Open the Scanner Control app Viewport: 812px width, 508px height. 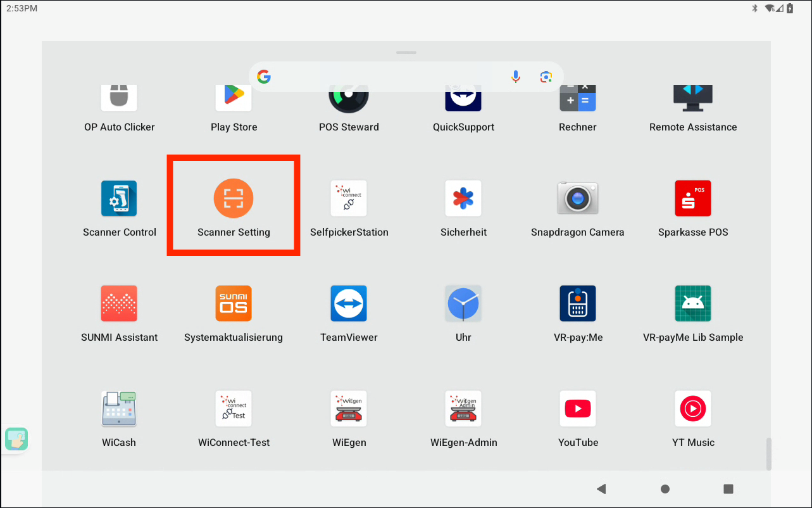click(x=119, y=198)
